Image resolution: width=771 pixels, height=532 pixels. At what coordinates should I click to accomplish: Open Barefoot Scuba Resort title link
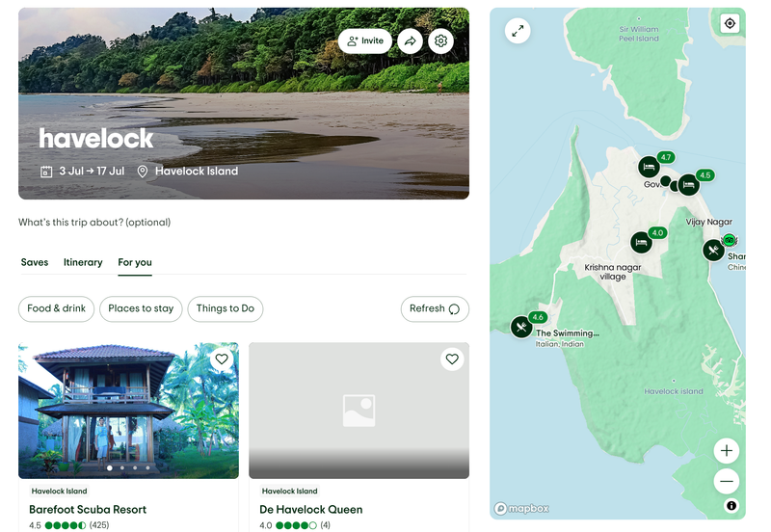click(x=88, y=510)
